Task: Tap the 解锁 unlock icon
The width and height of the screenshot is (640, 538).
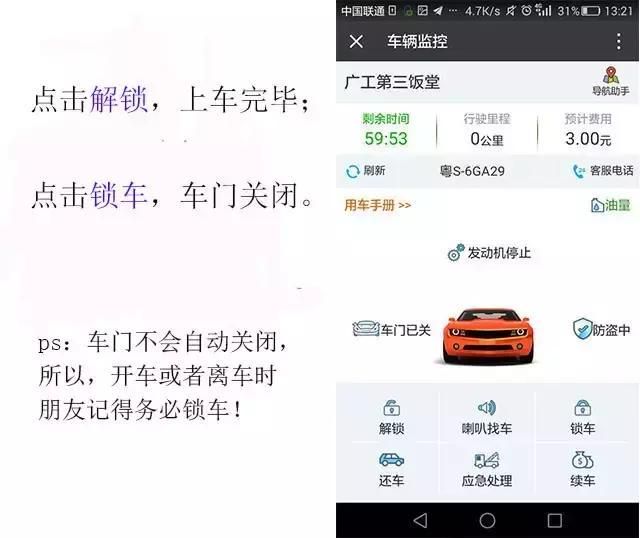Action: [391, 417]
